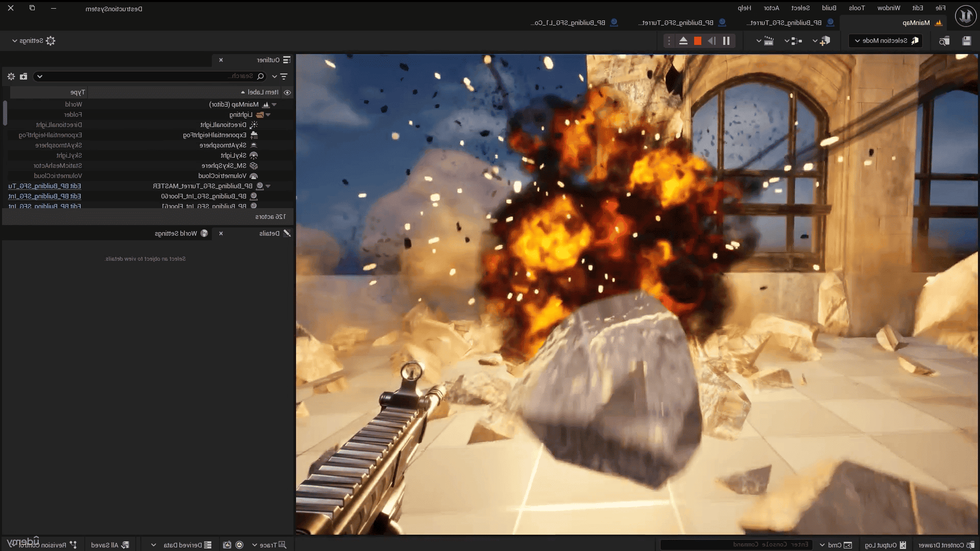Screen dimensions: 980x551
Task: Click the Outliner settings gear icon
Action: pyautogui.click(x=11, y=77)
